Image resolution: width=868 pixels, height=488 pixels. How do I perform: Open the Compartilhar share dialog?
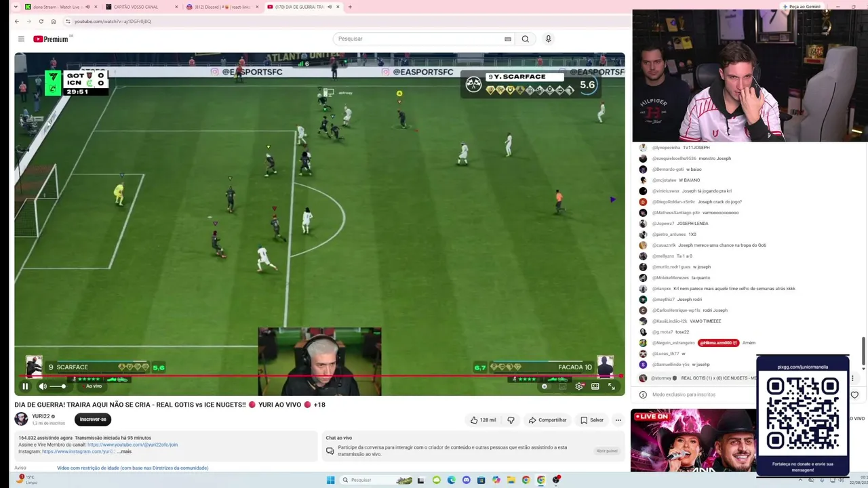pos(547,420)
